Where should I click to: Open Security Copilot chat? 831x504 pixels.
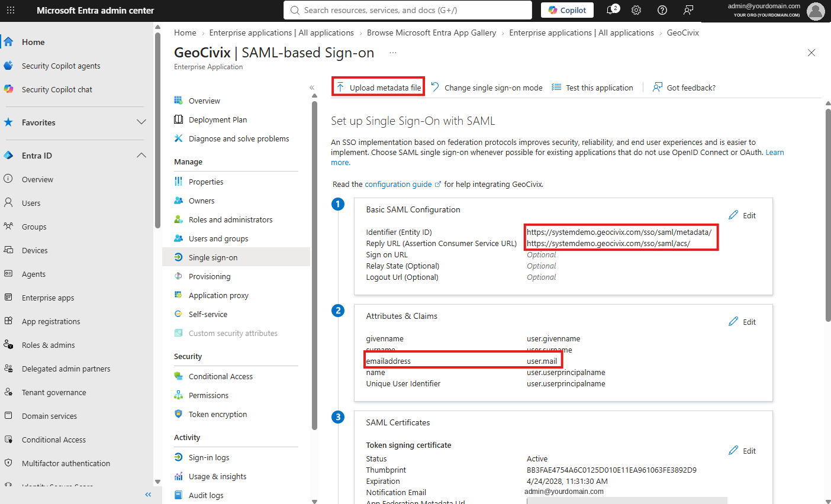click(x=57, y=89)
